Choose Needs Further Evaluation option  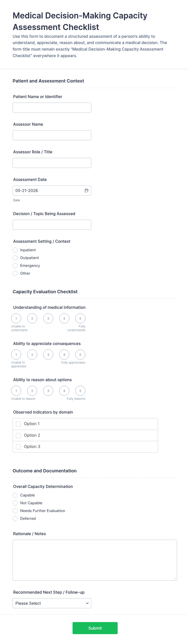tap(15, 511)
